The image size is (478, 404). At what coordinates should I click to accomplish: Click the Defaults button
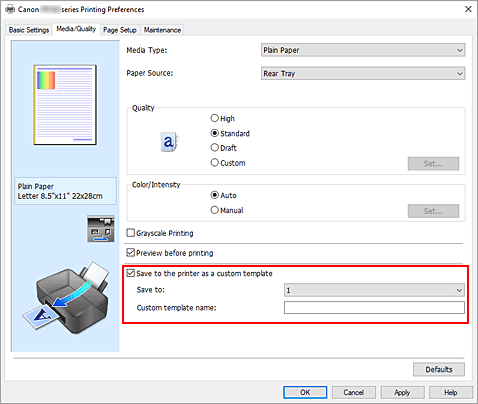439,369
